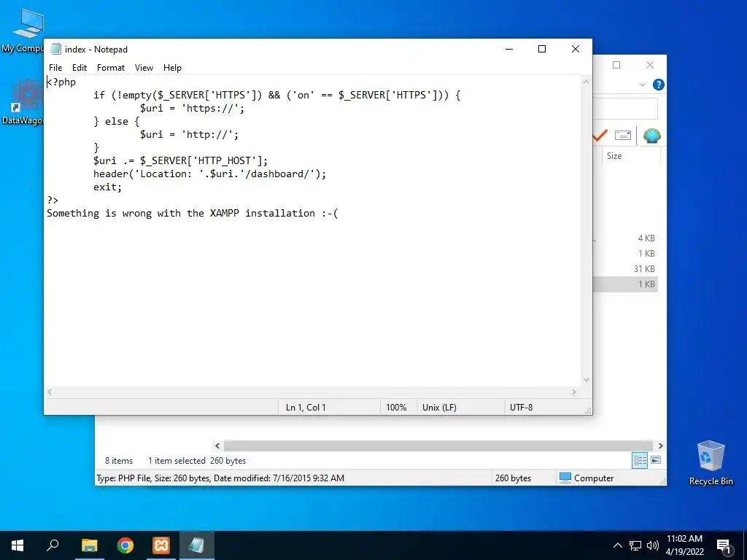Click '1 item selected 260 bytes' text
This screenshot has height=560, width=747.
[197, 461]
